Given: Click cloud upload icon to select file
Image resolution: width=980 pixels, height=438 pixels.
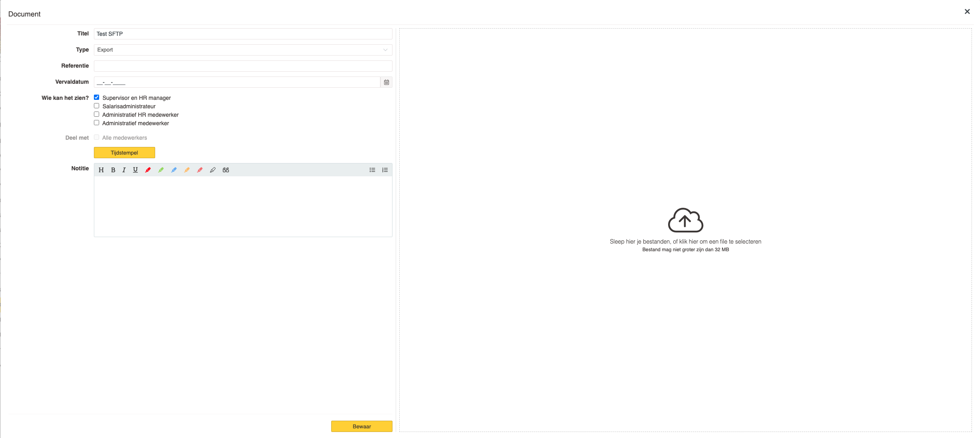Looking at the screenshot, I should pyautogui.click(x=685, y=220).
